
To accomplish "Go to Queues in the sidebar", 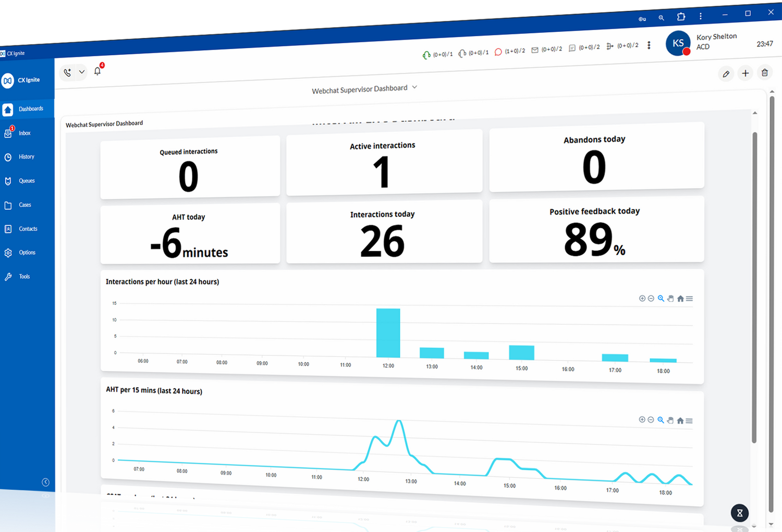I will click(x=27, y=181).
